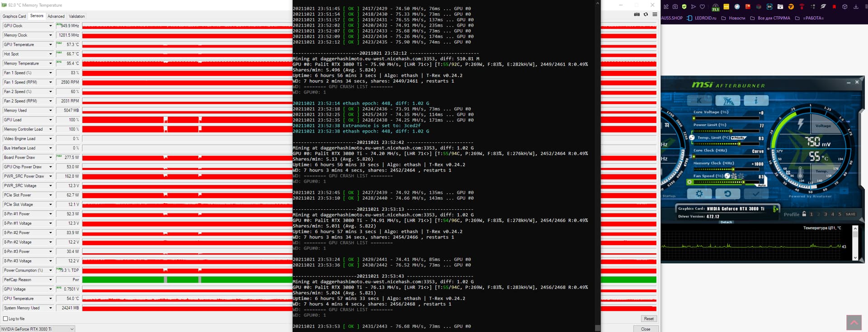This screenshot has height=332, width=868.
Task: Click the orange F extension icon
Action: pos(791,7)
